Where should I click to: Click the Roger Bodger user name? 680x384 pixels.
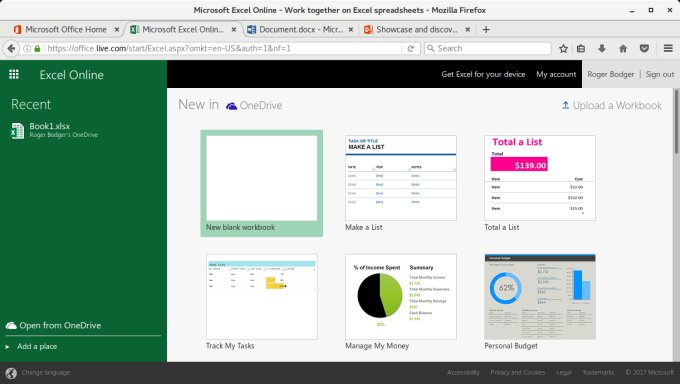pos(611,74)
